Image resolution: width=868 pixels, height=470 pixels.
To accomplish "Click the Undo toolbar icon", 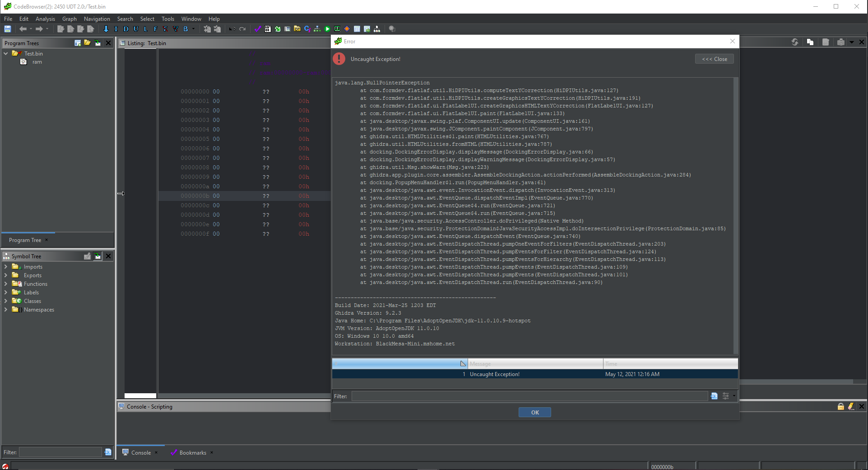I will click(232, 29).
